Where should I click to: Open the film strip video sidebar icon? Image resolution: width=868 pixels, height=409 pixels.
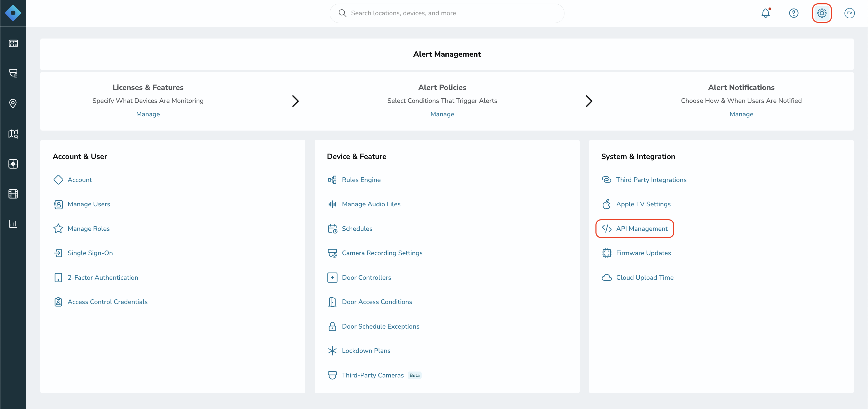click(13, 194)
